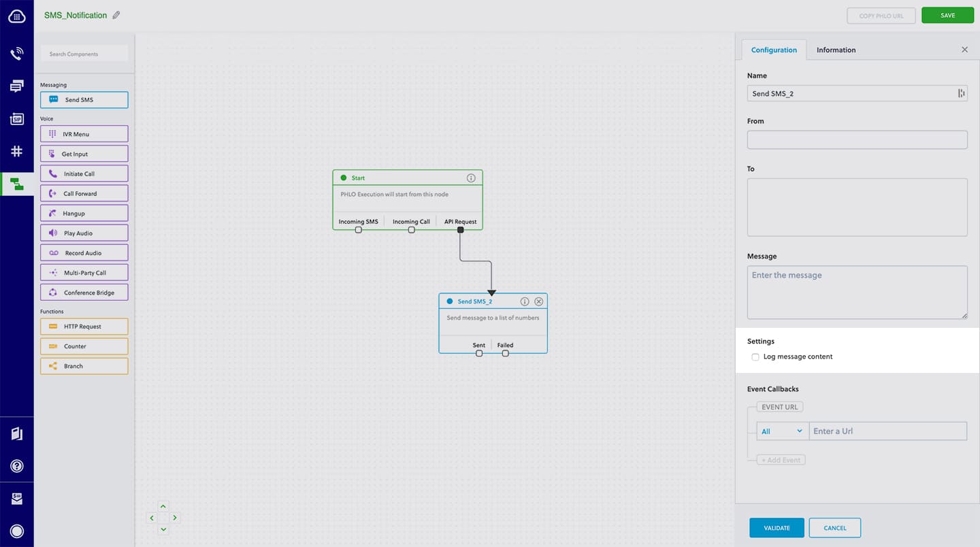980x547 pixels.
Task: Click the green SAVE button
Action: click(947, 16)
